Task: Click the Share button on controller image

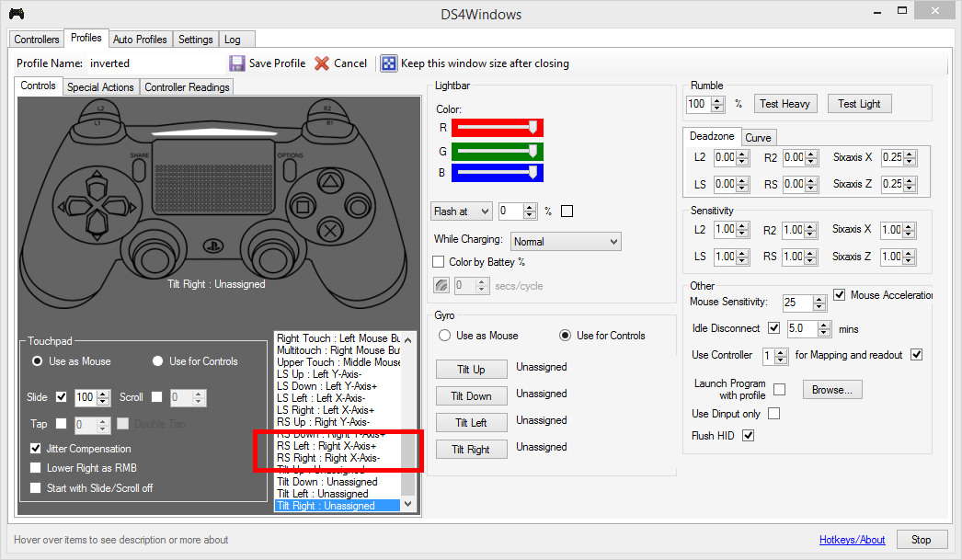Action: coord(139,169)
